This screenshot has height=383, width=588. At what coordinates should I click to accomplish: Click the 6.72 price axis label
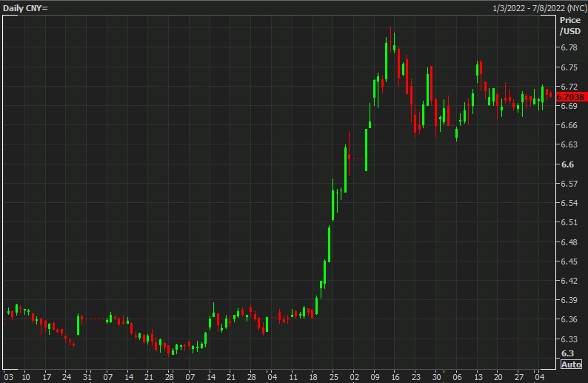(569, 87)
